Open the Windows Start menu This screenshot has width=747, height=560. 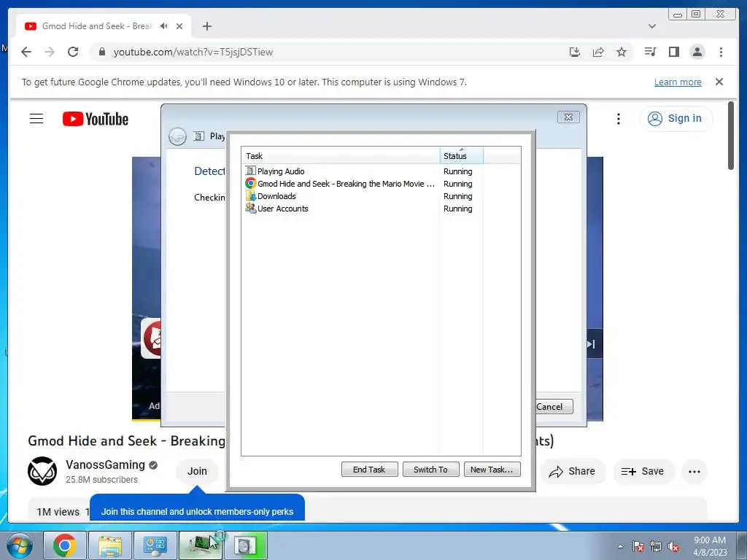point(20,545)
